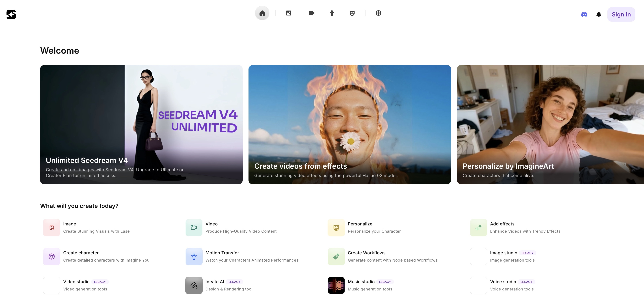The width and height of the screenshot is (644, 306).
Task: Open the Personalize mask icon in navbar
Action: click(x=352, y=13)
